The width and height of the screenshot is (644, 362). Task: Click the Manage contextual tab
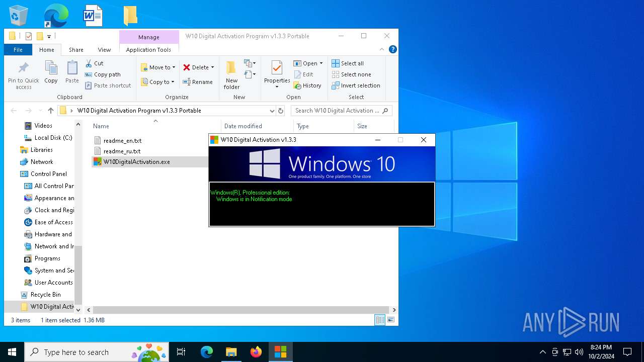[149, 37]
